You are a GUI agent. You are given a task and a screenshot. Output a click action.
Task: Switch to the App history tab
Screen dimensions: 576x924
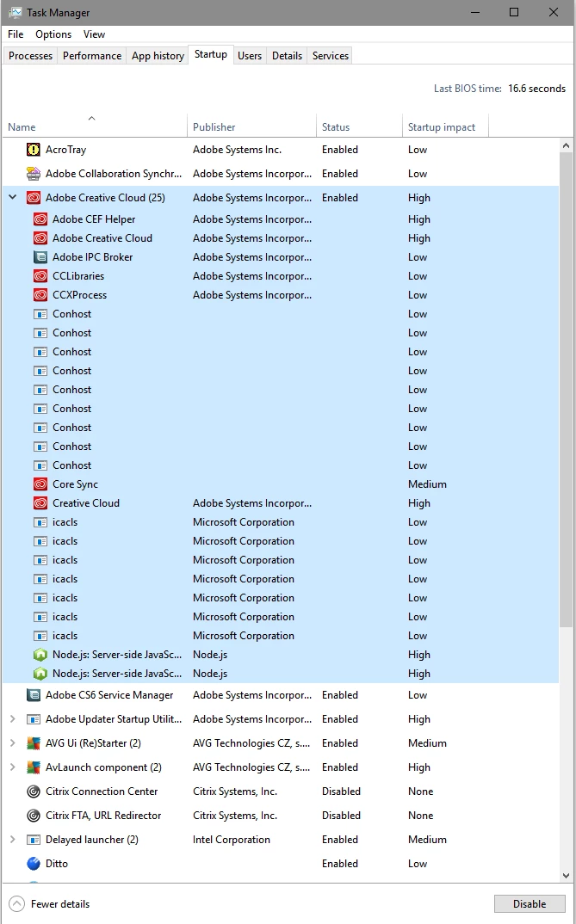tap(158, 56)
